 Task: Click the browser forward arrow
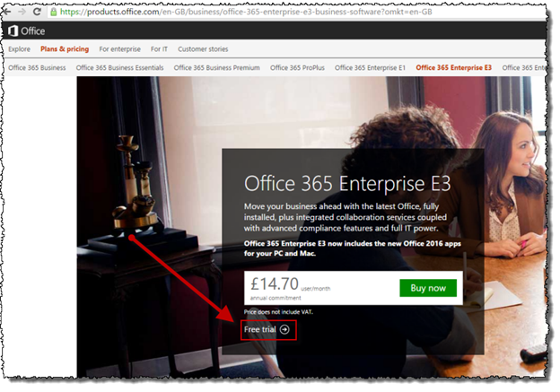(22, 12)
